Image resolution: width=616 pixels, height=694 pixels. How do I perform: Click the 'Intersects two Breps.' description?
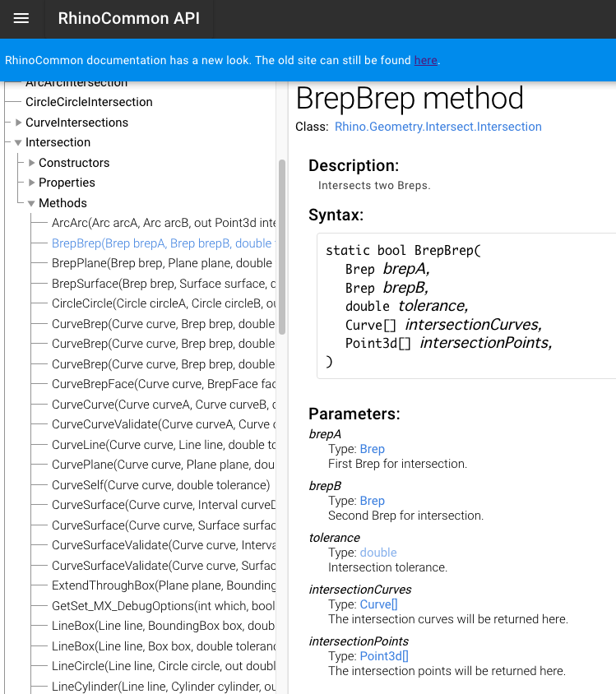tap(374, 186)
